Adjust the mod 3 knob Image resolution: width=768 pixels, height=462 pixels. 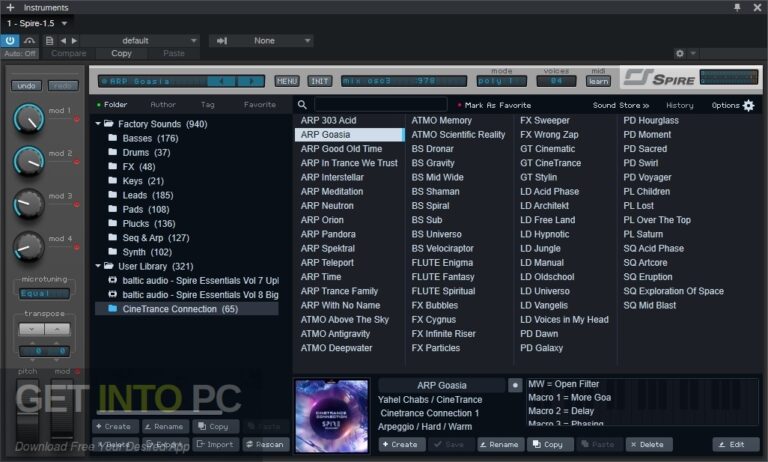[29, 204]
